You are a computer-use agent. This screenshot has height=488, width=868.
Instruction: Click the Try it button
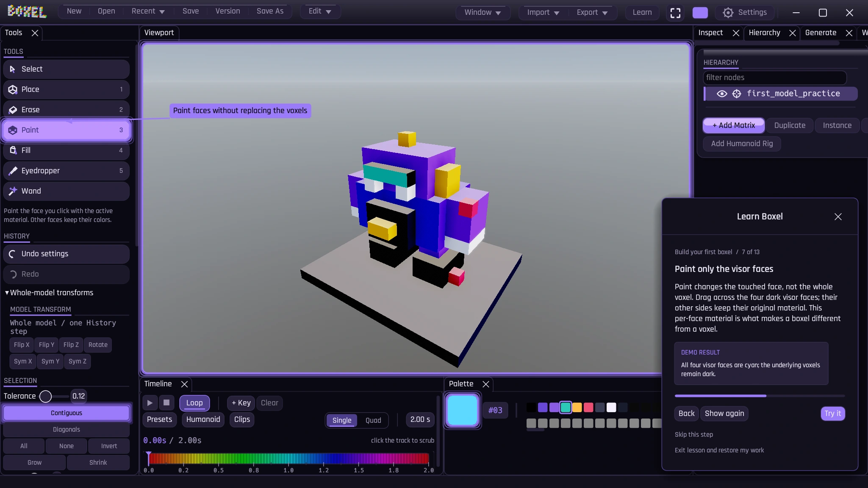[832, 413]
